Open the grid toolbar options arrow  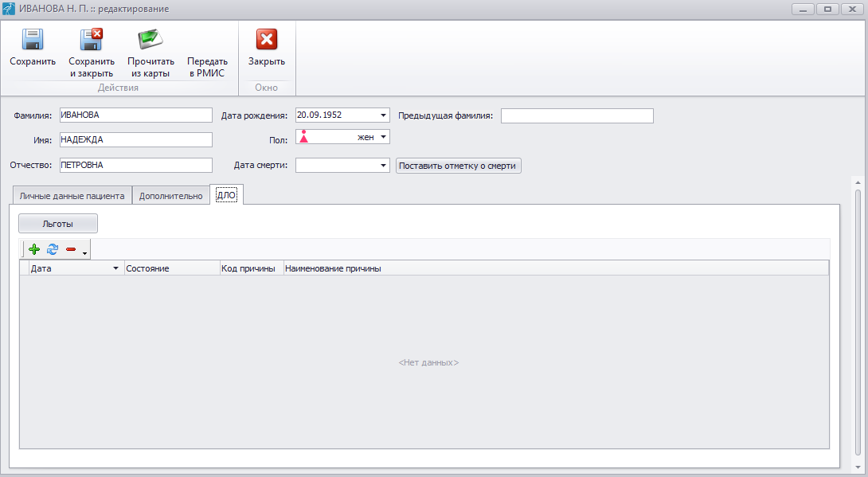point(84,253)
